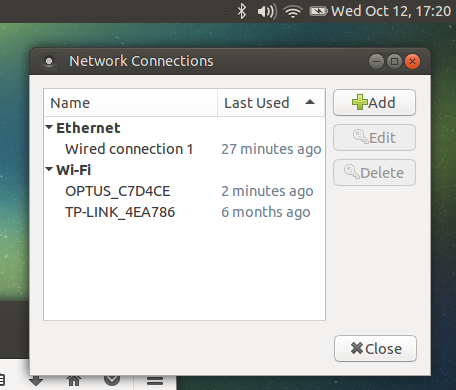Minimize the Network Connections window

point(376,61)
